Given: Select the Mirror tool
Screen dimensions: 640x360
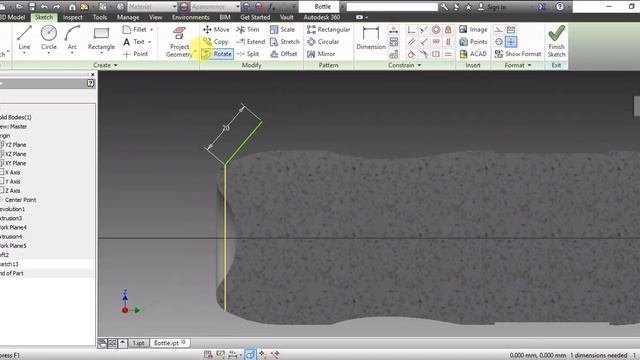Looking at the screenshot, I should tap(321, 54).
